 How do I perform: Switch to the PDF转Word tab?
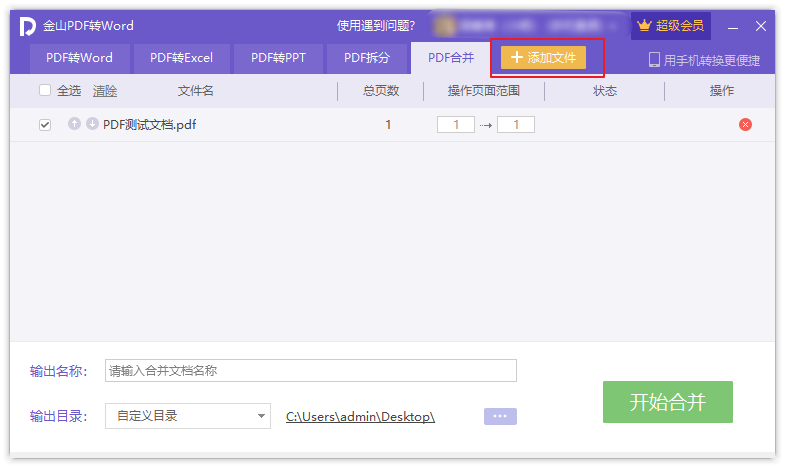click(x=80, y=58)
